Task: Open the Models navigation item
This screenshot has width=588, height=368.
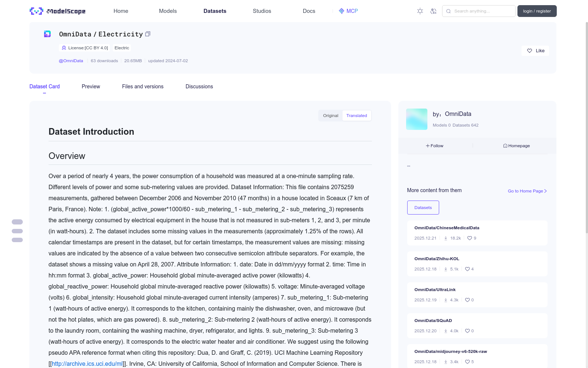Action: click(x=168, y=11)
